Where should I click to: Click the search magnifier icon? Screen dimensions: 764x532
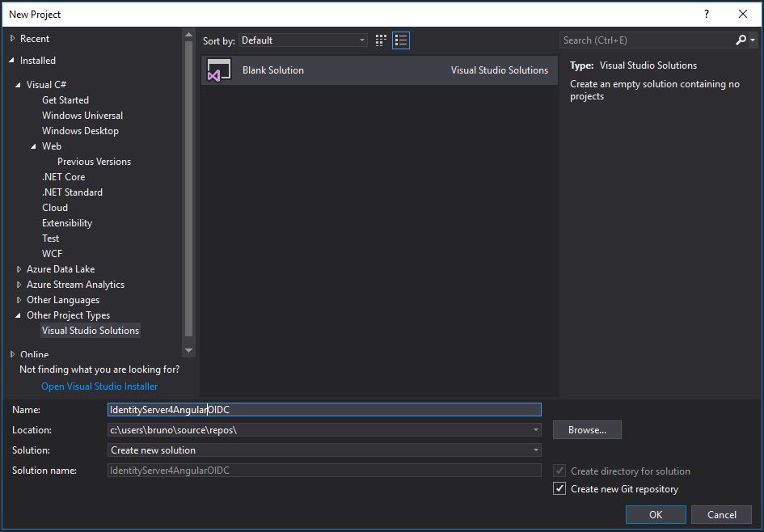coord(741,40)
